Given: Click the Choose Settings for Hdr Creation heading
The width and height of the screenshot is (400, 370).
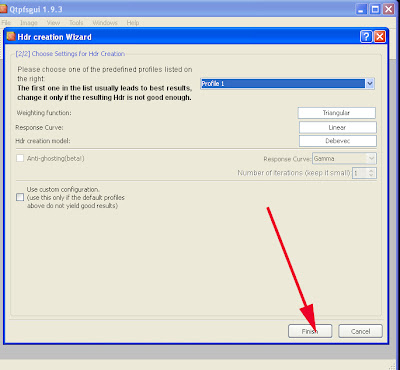Looking at the screenshot, I should click(70, 54).
